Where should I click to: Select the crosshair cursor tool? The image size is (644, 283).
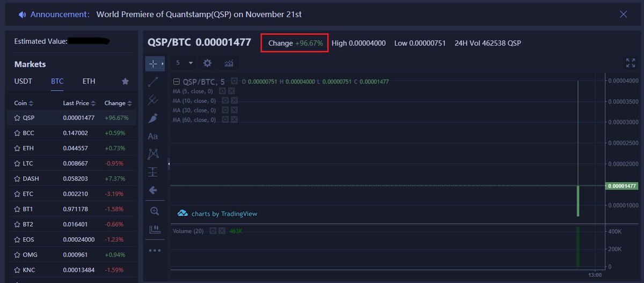153,64
